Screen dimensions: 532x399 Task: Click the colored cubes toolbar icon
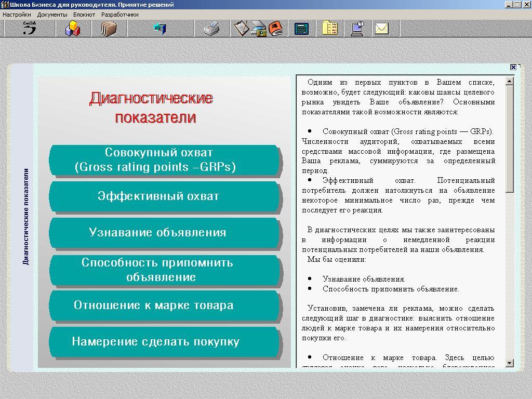[73, 28]
